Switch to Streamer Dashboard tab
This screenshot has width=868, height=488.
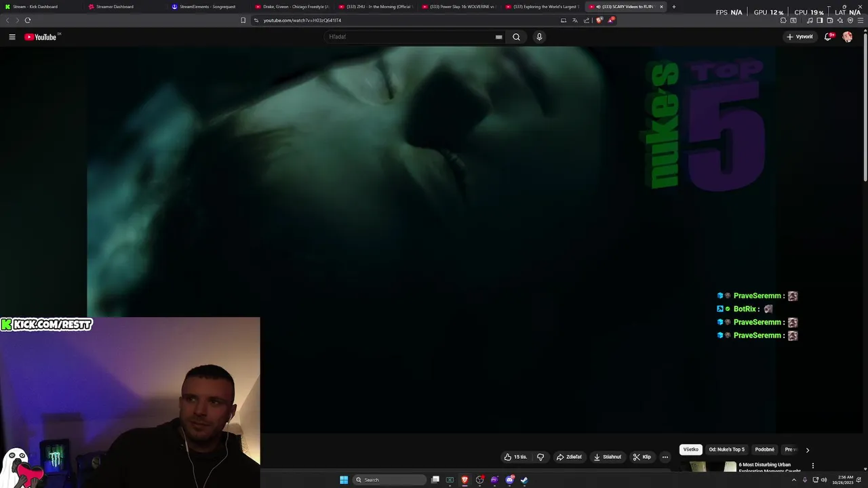[123, 7]
